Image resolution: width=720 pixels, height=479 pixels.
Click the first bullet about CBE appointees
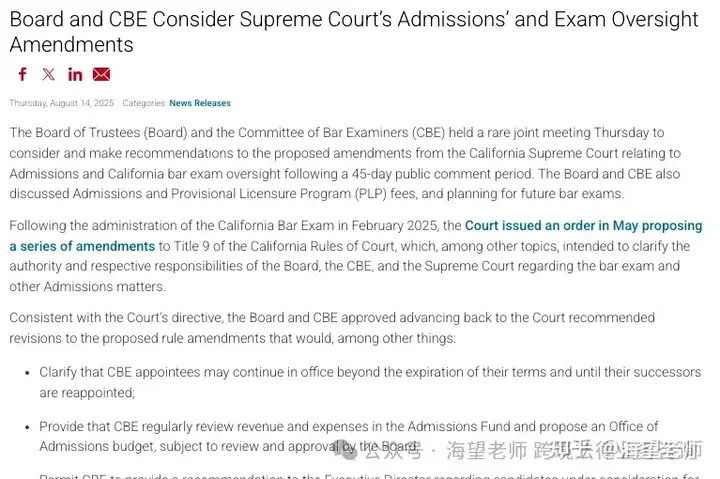(x=370, y=382)
